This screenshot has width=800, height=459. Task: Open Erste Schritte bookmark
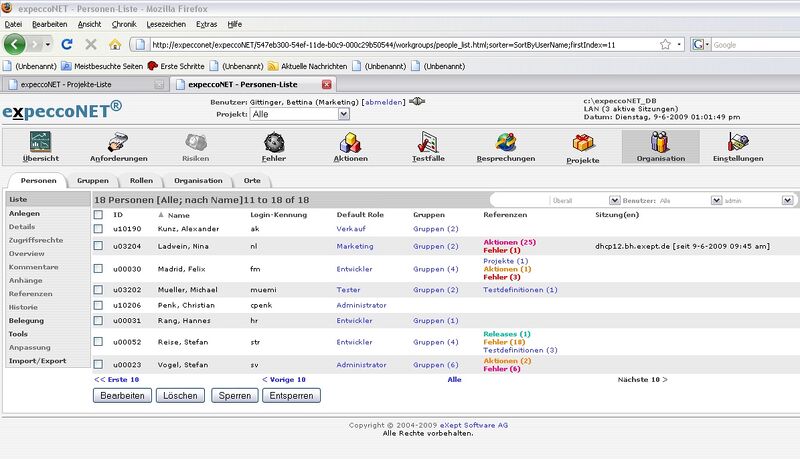[x=176, y=66]
